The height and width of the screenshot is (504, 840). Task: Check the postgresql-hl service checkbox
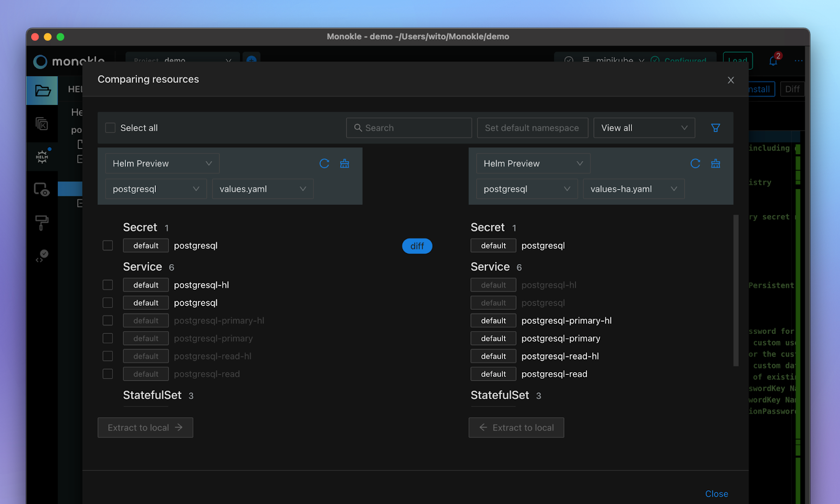(108, 285)
